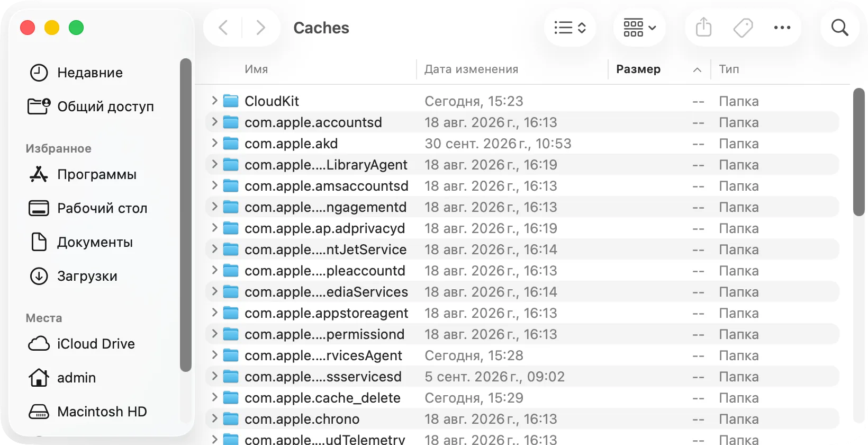Select the com.apple....permissiond folder row

point(522,334)
